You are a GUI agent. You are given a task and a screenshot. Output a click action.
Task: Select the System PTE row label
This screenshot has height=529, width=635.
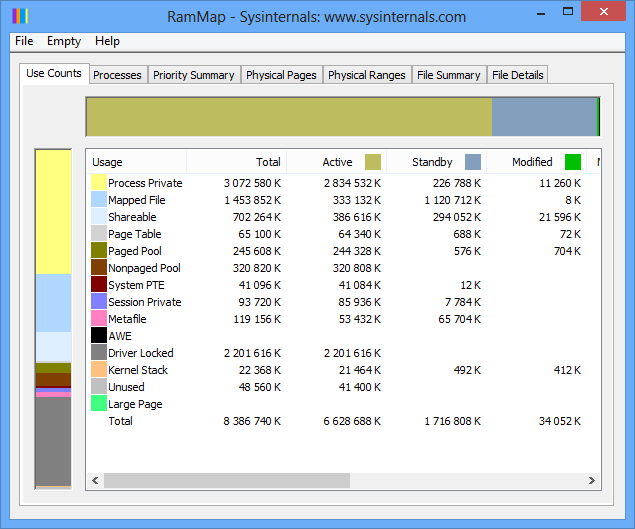point(136,285)
